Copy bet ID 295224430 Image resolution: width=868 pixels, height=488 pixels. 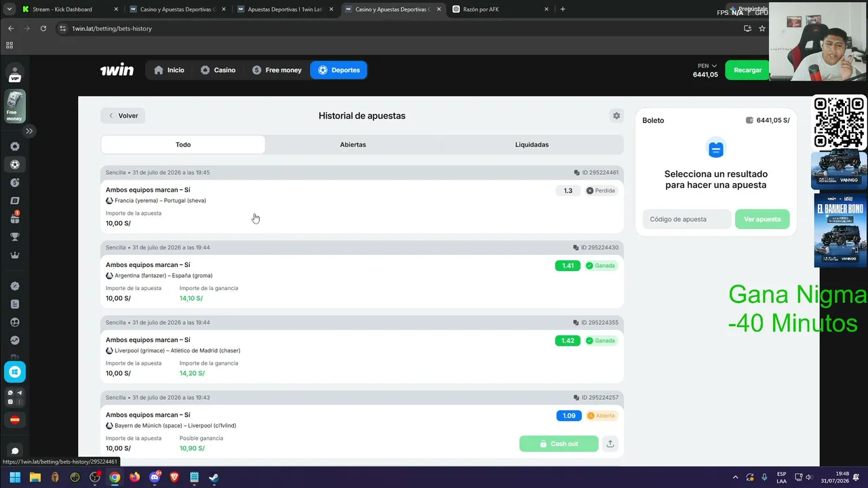click(x=576, y=248)
